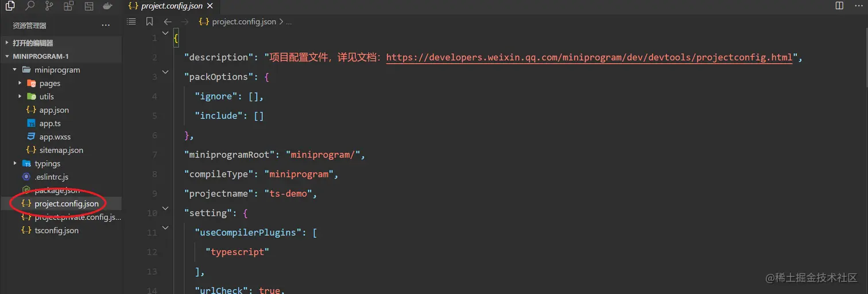This screenshot has width=868, height=294.
Task: Open the developers.weixin.qq.com projectconfig link
Action: [589, 57]
